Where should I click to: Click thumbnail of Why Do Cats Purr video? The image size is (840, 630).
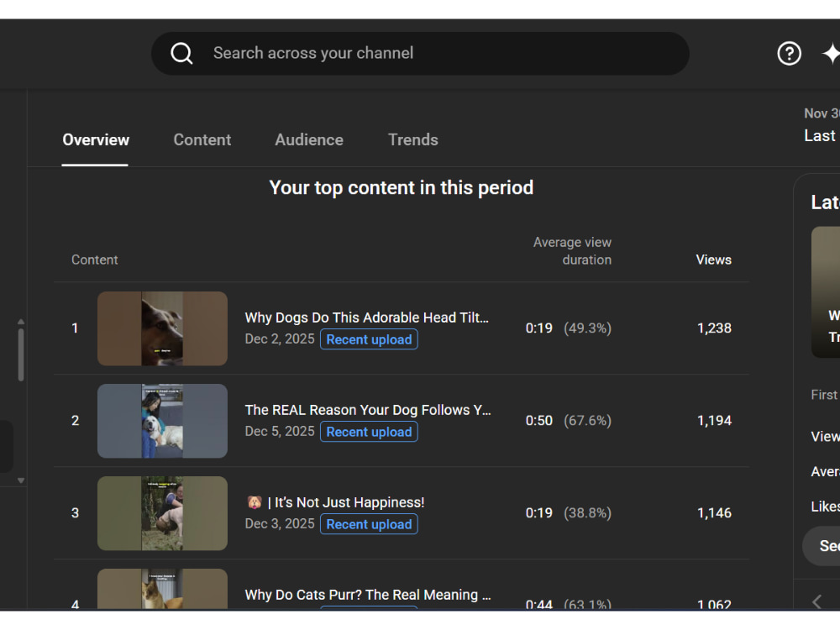point(162,589)
